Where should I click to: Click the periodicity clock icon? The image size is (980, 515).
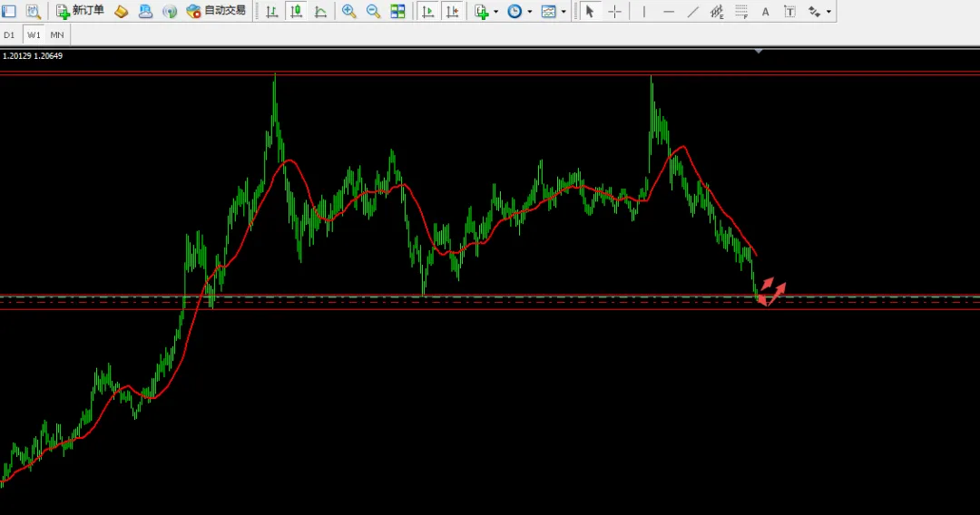tap(514, 11)
